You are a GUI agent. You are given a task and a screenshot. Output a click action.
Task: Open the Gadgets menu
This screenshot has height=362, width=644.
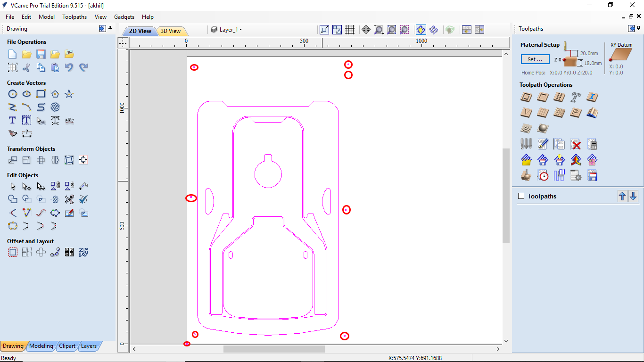click(124, 17)
